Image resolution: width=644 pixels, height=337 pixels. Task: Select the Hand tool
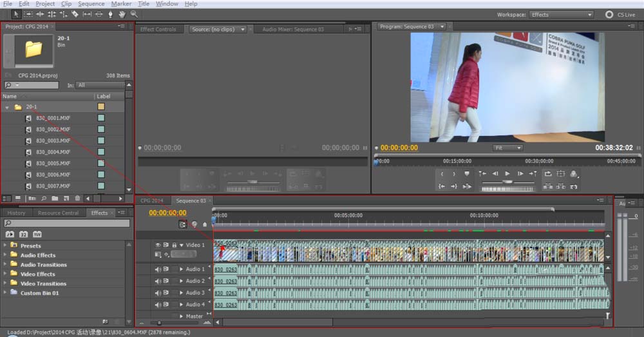pyautogui.click(x=122, y=14)
